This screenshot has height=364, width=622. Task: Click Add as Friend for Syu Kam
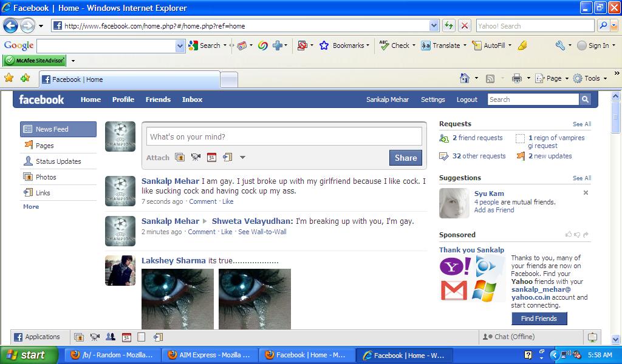[x=494, y=210]
